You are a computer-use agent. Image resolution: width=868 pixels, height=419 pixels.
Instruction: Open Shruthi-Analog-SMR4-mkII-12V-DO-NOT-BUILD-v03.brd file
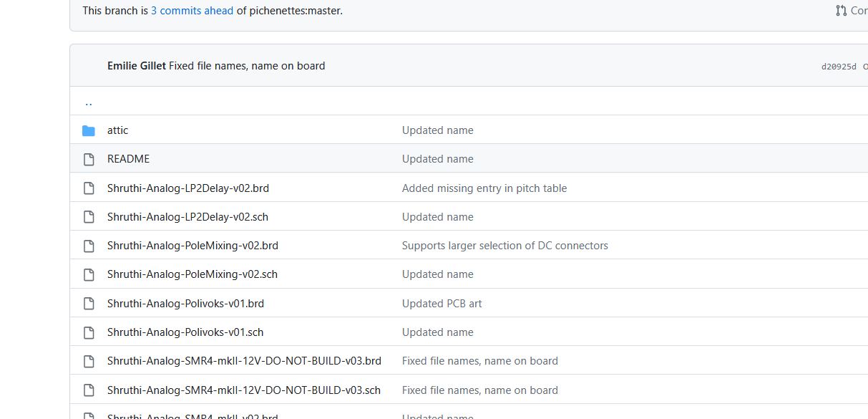[244, 361]
